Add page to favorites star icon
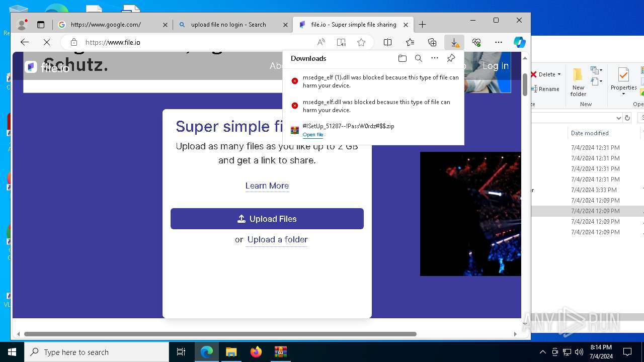The image size is (644, 362). pyautogui.click(x=361, y=42)
